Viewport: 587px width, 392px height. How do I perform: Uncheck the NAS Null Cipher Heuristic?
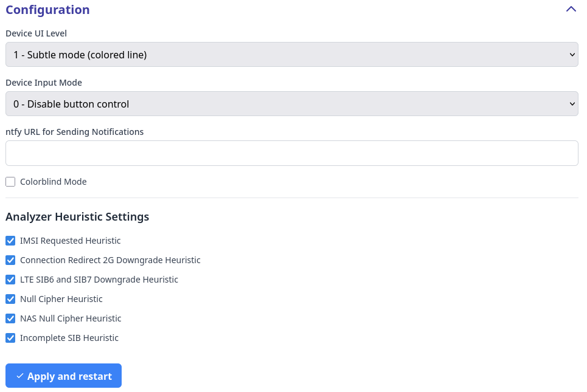click(10, 318)
